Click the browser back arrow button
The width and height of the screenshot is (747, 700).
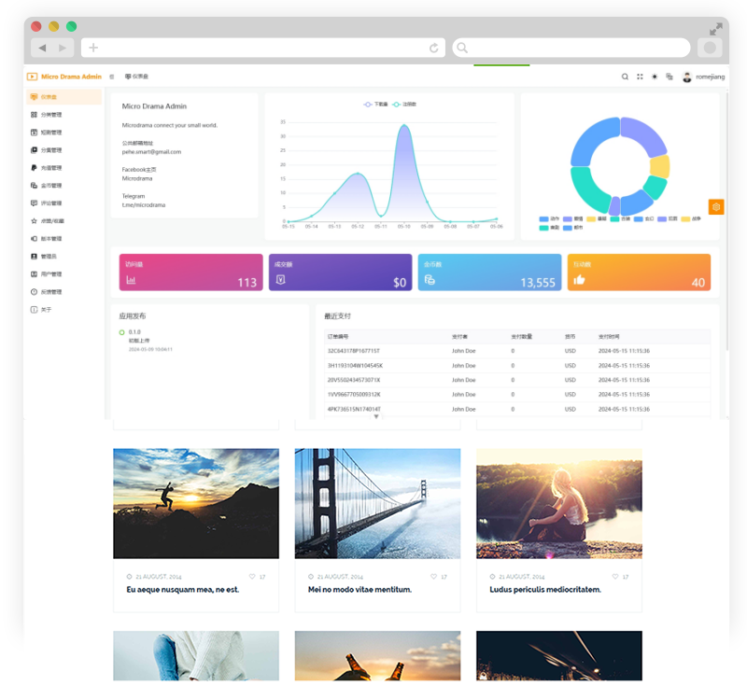coord(42,48)
